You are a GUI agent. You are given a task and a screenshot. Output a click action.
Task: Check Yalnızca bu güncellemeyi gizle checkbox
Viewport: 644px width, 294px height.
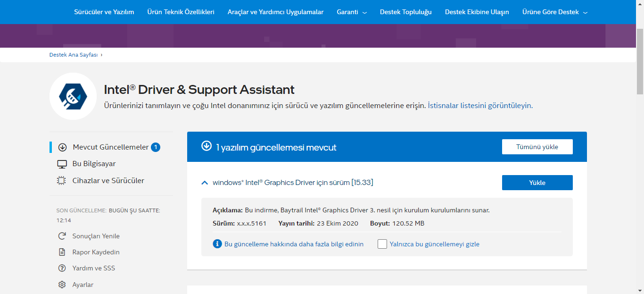tap(382, 244)
